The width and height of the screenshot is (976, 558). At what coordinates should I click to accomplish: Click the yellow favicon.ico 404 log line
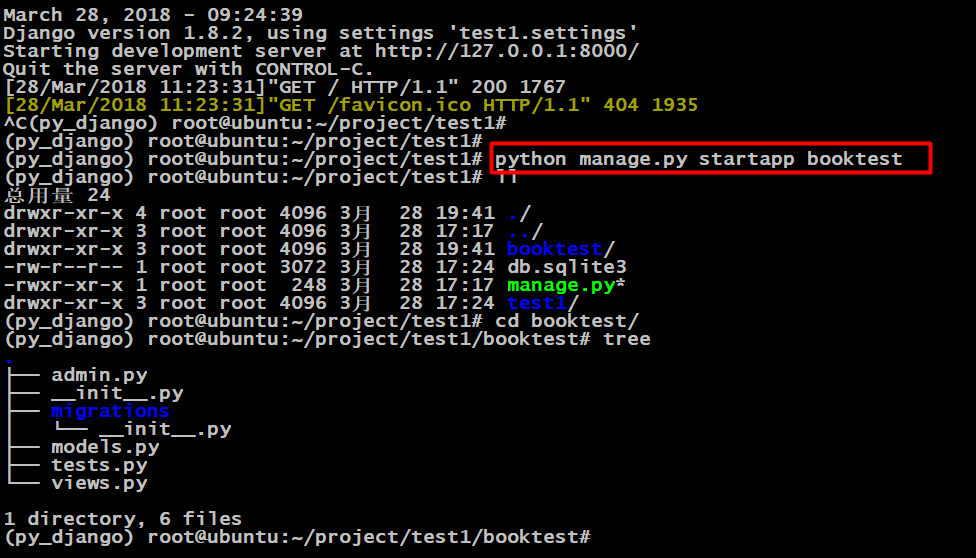coord(351,105)
